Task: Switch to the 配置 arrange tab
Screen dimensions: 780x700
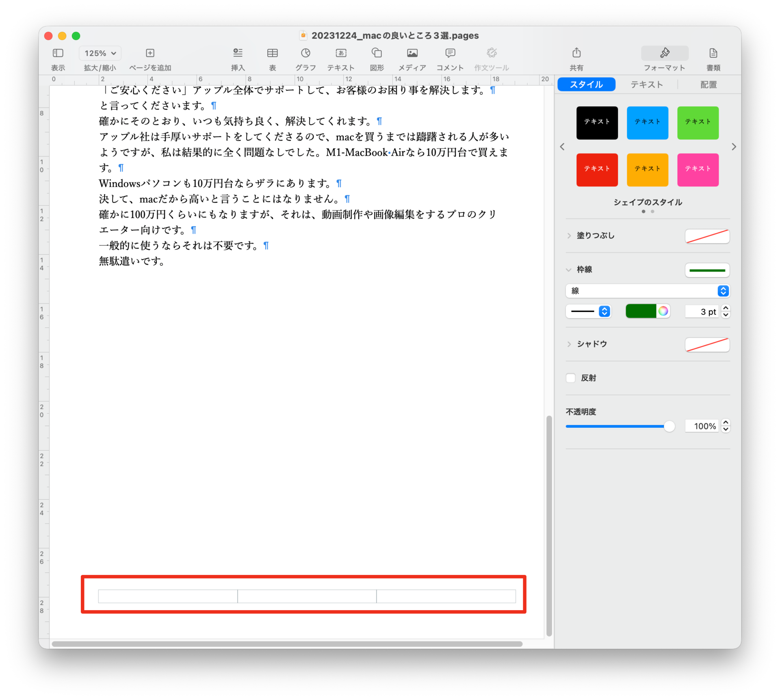Action: tap(708, 85)
